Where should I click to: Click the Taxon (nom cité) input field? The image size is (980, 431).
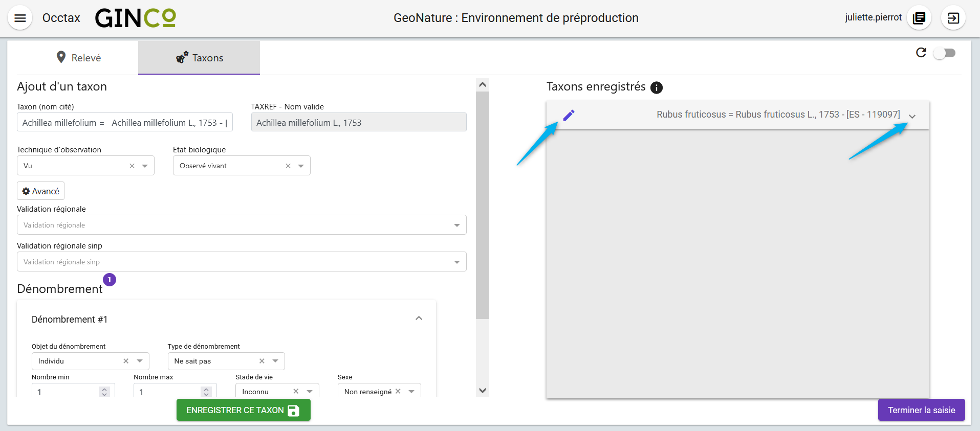click(x=125, y=122)
